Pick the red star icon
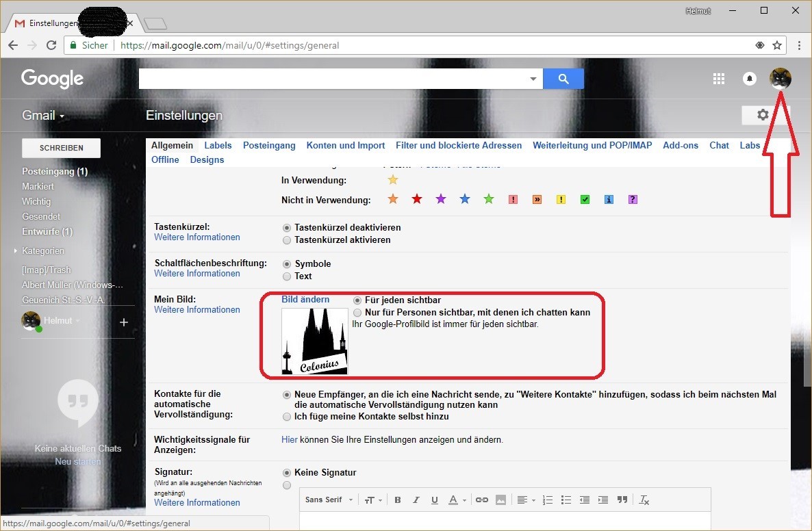Screen dimensions: 812x531 (x=417, y=199)
